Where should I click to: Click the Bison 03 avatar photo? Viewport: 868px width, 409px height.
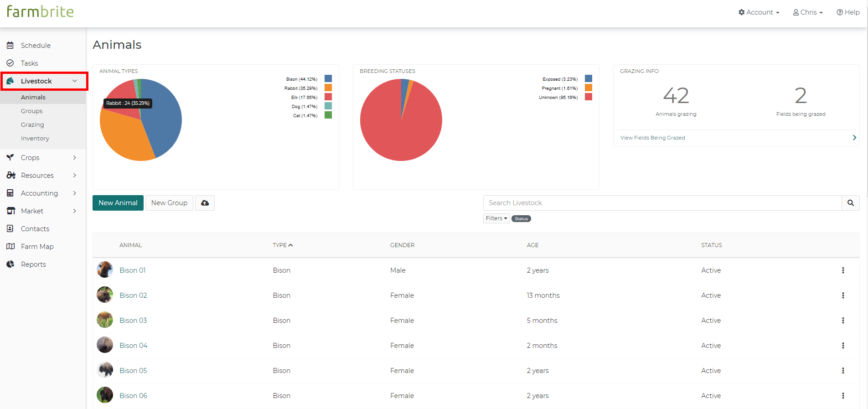pyautogui.click(x=105, y=320)
